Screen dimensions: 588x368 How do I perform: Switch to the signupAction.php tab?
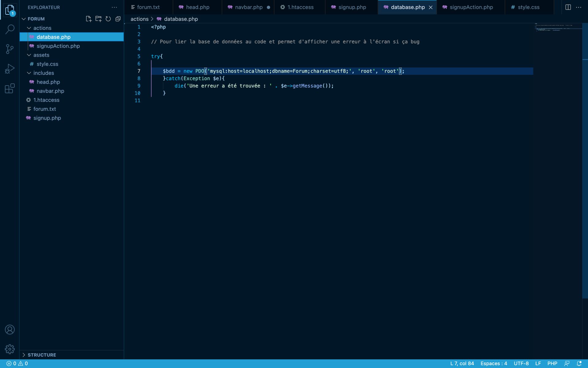click(x=471, y=7)
